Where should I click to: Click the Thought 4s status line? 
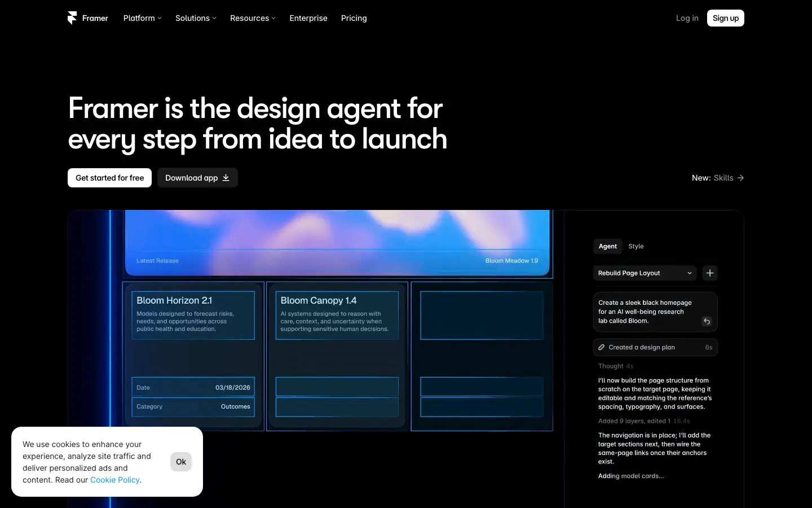(x=616, y=366)
